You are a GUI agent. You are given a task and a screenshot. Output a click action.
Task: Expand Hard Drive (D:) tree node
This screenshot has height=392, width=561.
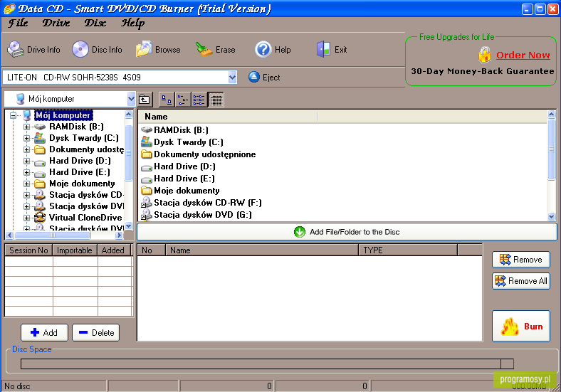[26, 161]
